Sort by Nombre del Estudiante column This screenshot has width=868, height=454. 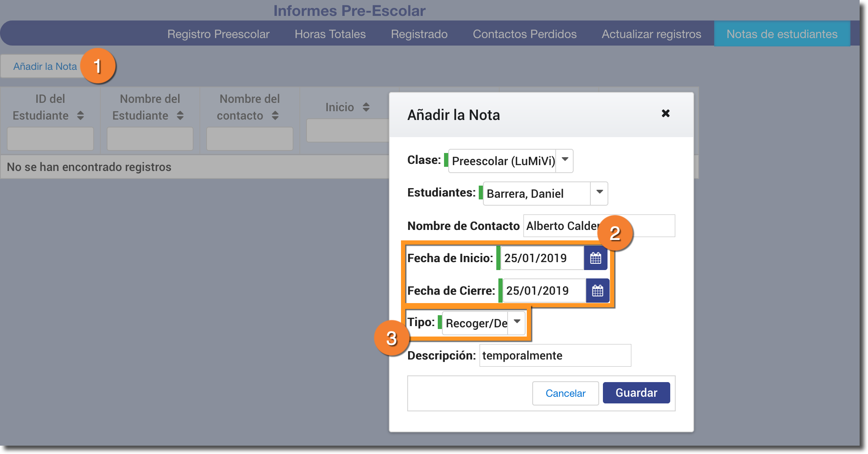coord(180,115)
